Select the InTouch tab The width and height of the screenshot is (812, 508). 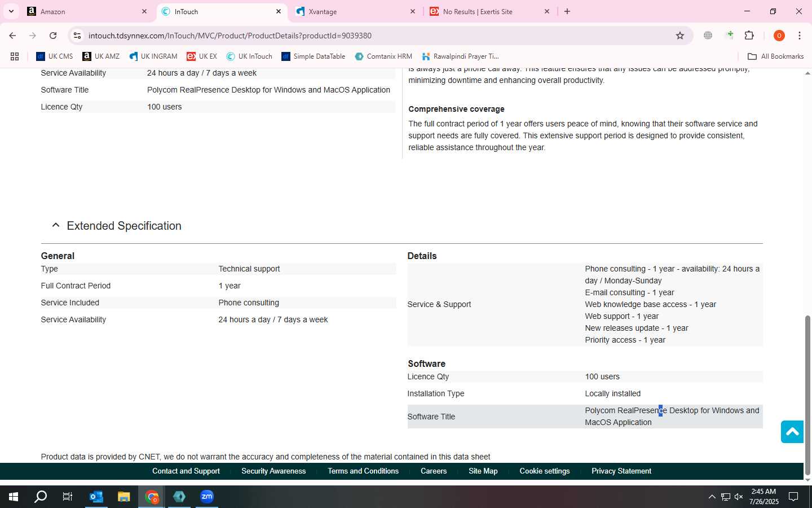(x=221, y=11)
